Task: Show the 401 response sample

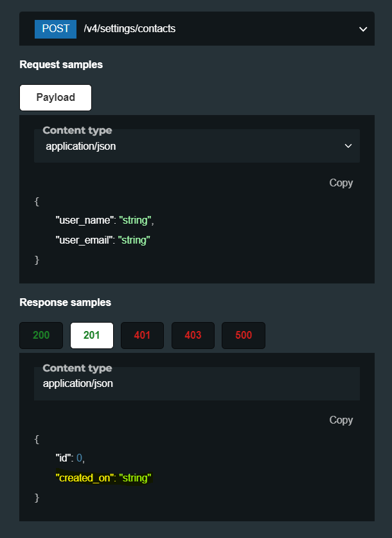Action: coord(143,336)
